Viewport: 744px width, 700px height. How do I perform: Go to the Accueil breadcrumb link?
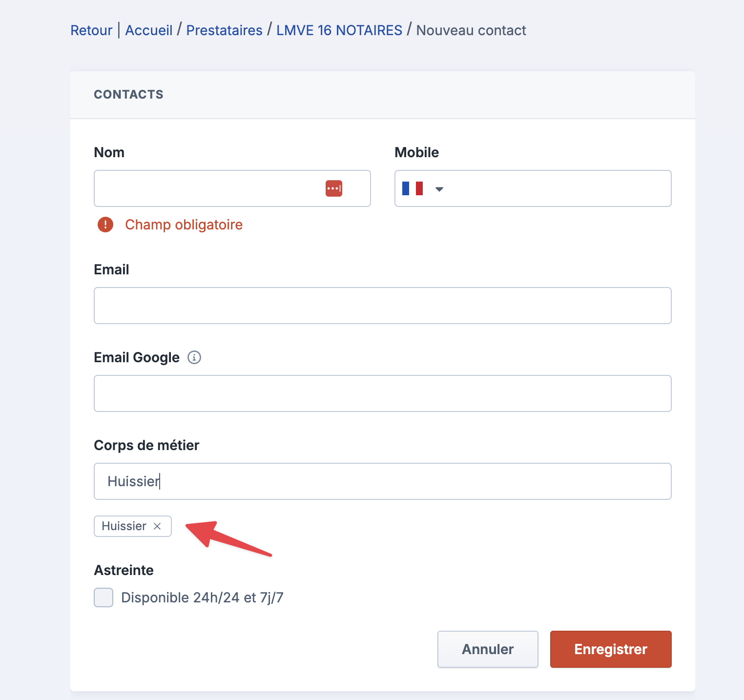coord(149,30)
